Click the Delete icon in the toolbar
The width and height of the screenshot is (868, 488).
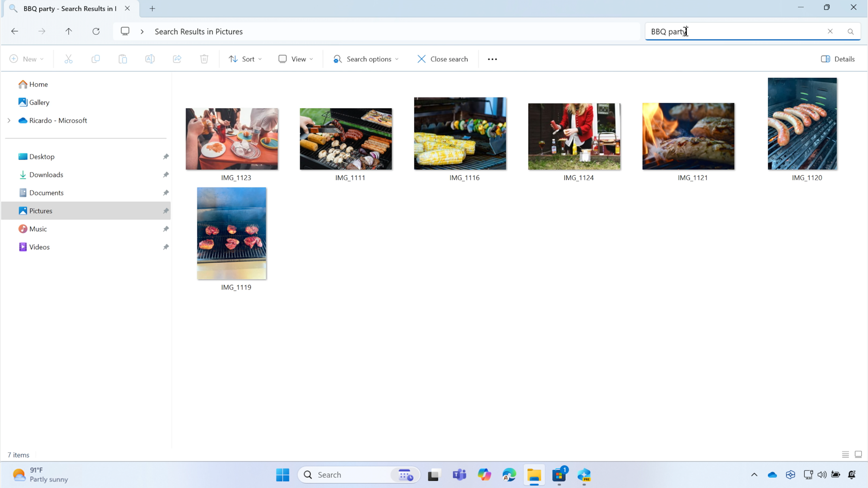204,59
